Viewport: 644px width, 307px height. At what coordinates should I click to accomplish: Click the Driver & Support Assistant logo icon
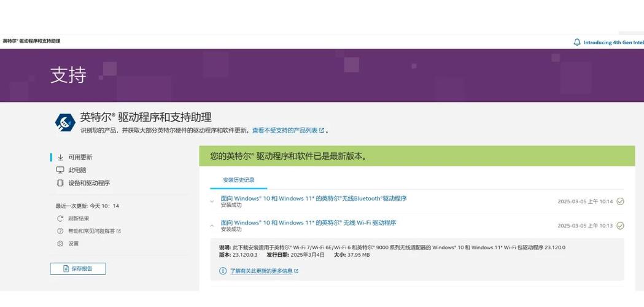click(65, 122)
